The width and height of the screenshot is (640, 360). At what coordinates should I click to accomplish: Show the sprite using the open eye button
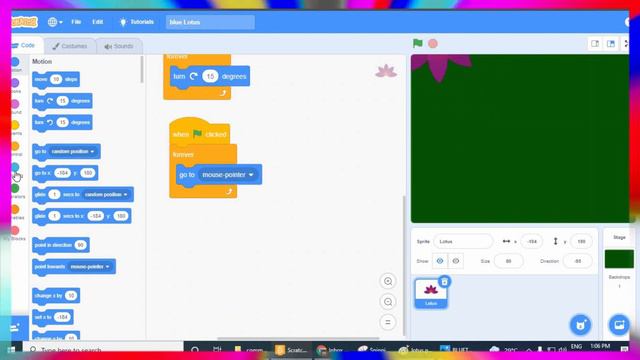click(440, 261)
